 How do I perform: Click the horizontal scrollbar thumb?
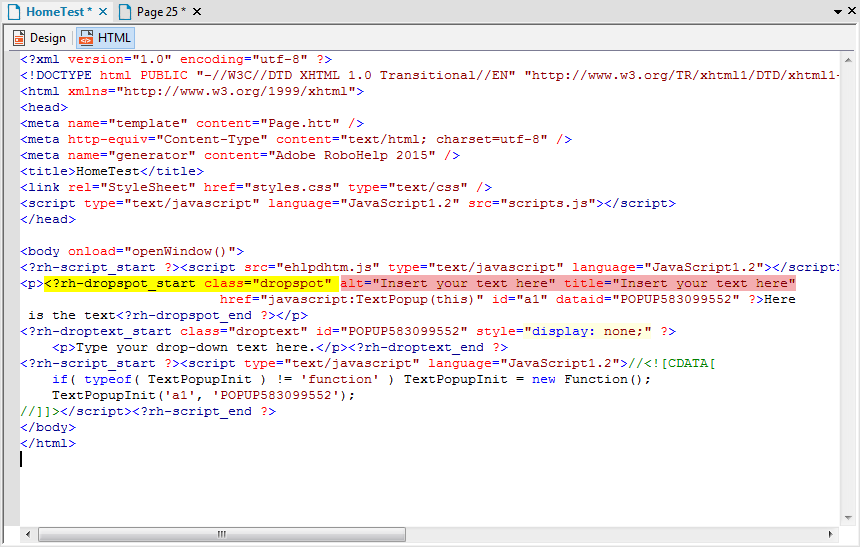tap(222, 534)
